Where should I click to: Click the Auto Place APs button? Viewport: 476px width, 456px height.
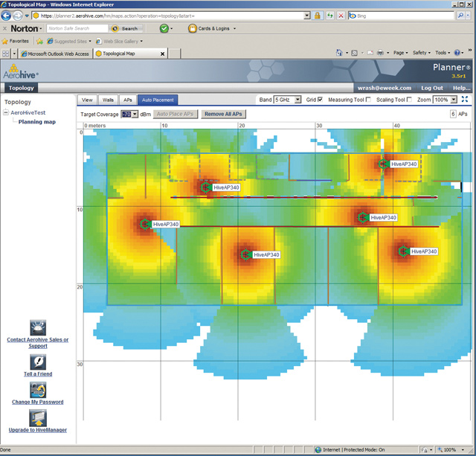pyautogui.click(x=176, y=114)
